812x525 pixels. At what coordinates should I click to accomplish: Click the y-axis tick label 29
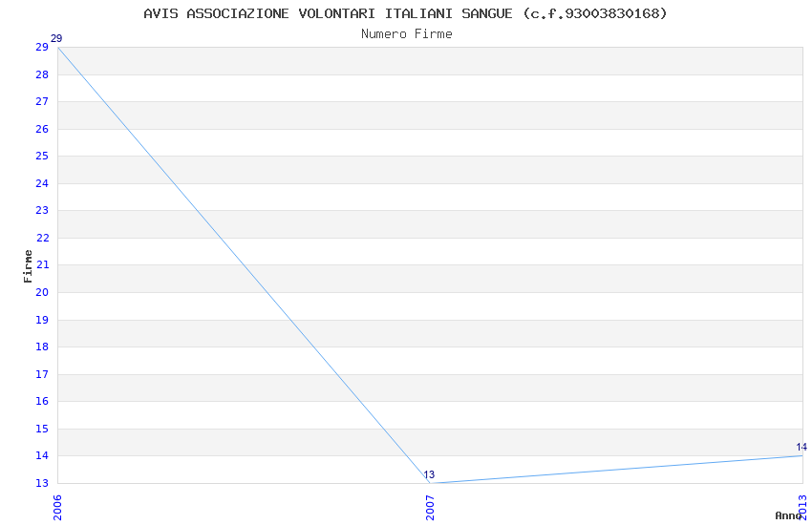pyautogui.click(x=42, y=47)
